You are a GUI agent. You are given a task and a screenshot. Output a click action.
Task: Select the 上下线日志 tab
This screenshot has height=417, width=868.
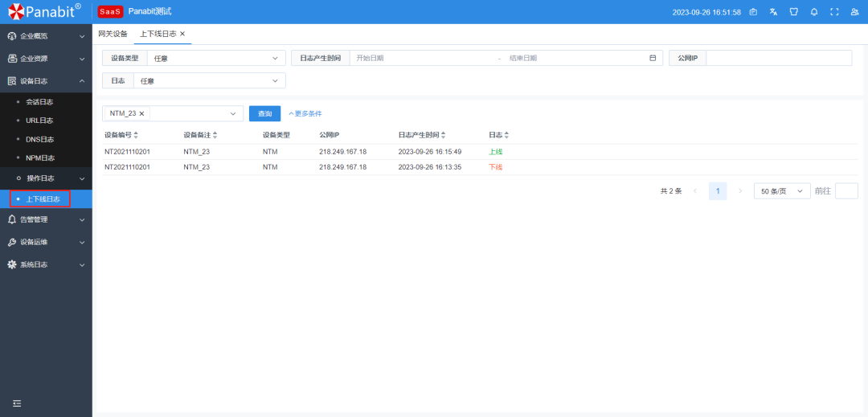point(158,34)
